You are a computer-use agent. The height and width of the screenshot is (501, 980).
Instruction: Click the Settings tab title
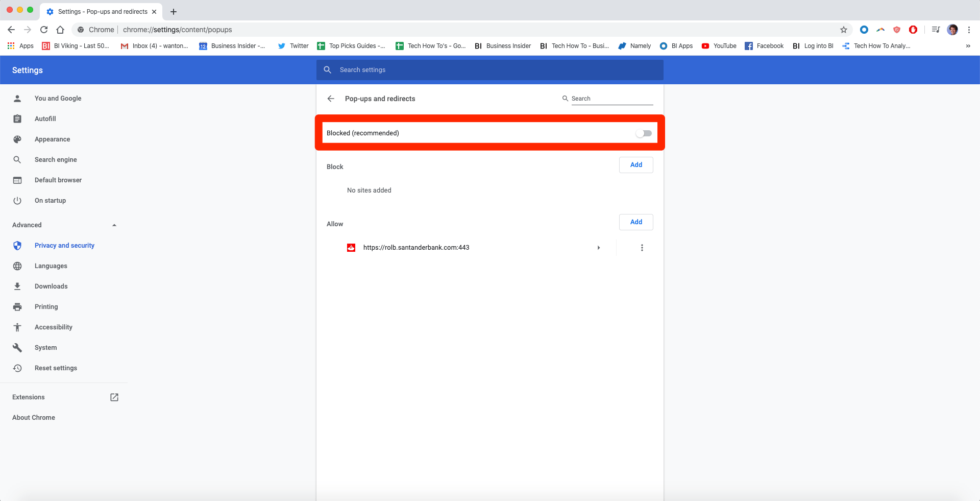tap(103, 12)
